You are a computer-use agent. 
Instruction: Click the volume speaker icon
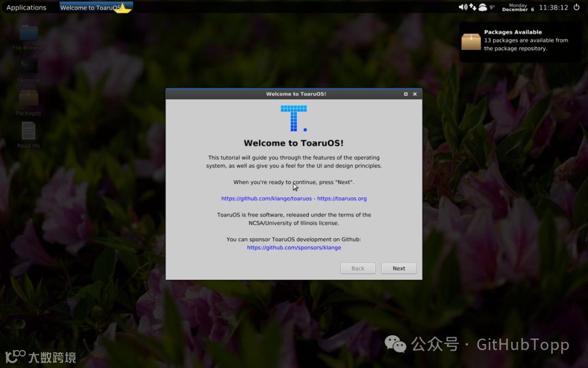point(463,7)
